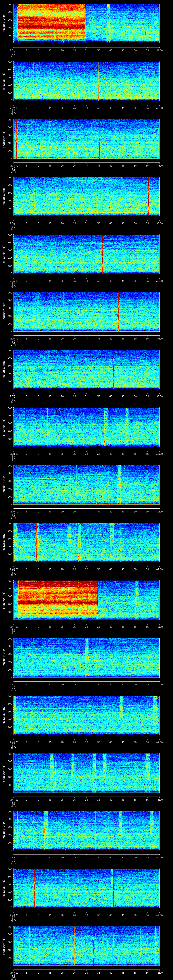Click the red vertical spike near 34 s in the 7:45:00 panel
Viewport: 173px width, 980px height.
tap(95, 831)
